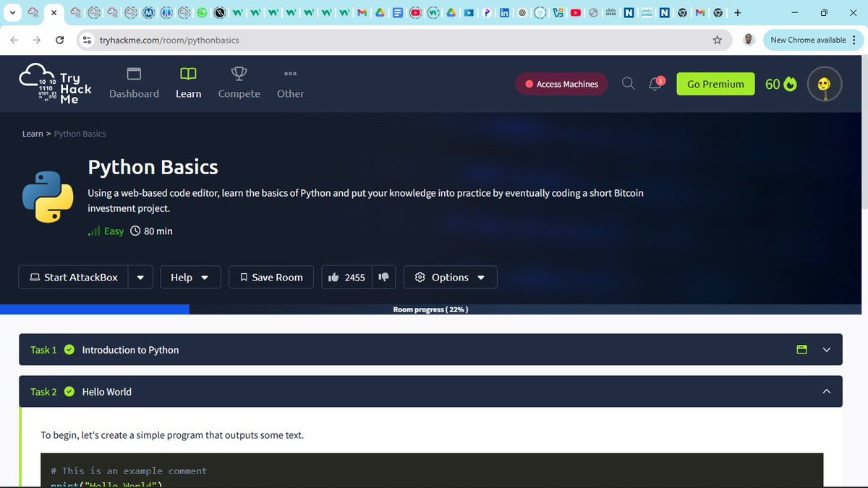Click Task 1's green window icon
The height and width of the screenshot is (488, 868).
801,350
